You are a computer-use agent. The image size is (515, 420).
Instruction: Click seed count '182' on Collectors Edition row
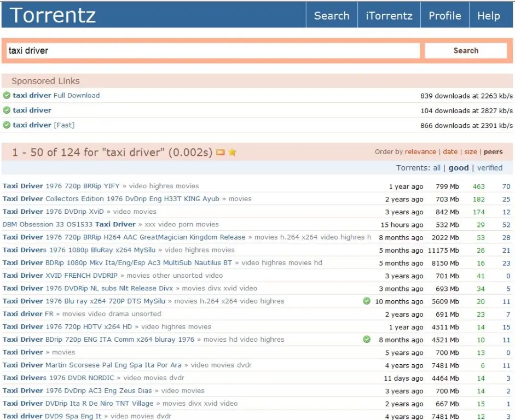[478, 199]
